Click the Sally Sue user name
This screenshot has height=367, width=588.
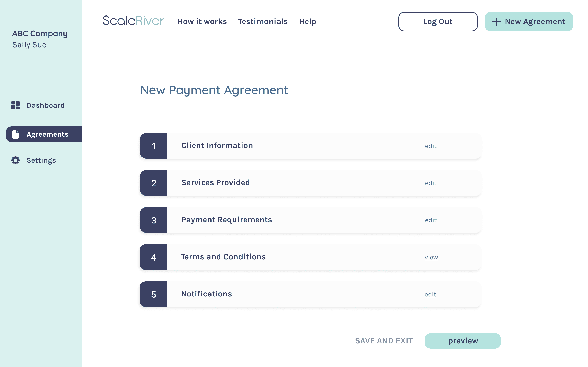pos(29,45)
